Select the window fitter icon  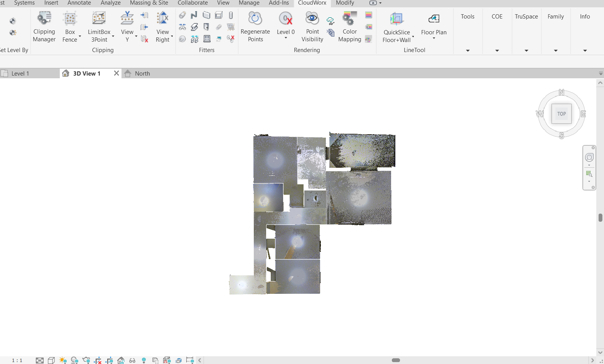click(x=207, y=39)
